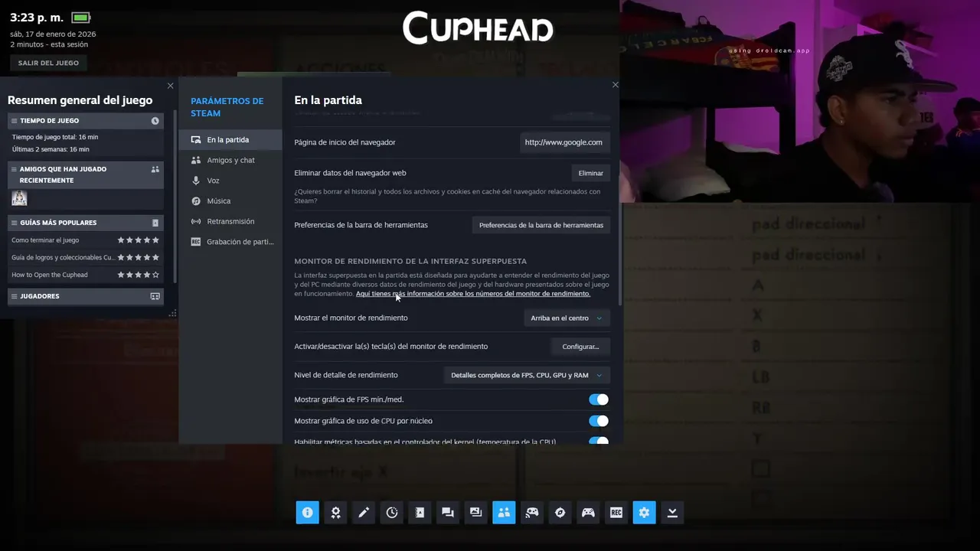The height and width of the screenshot is (551, 980).
Task: Click the Salir del juego button
Action: [x=48, y=63]
